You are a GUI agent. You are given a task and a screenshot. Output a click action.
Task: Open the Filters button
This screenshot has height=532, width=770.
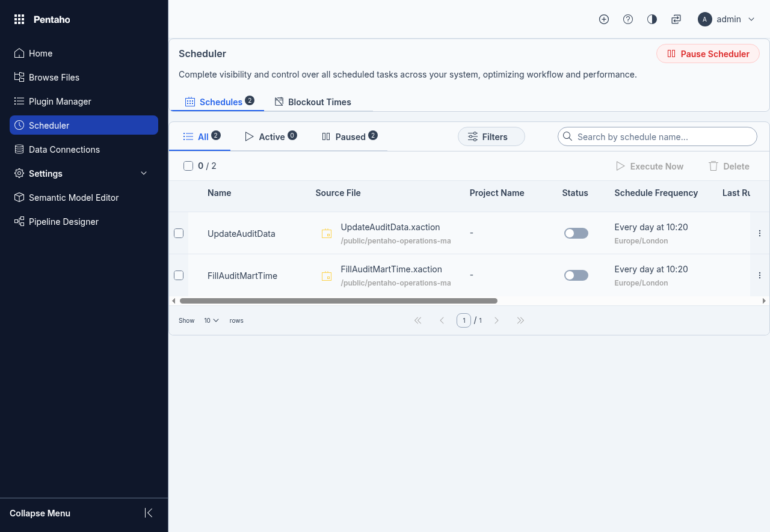pos(491,137)
